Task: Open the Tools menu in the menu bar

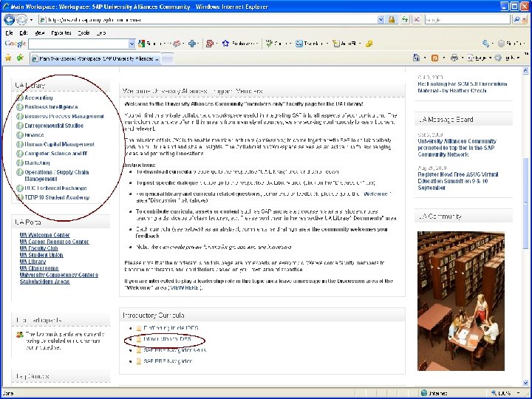Action: pos(83,33)
